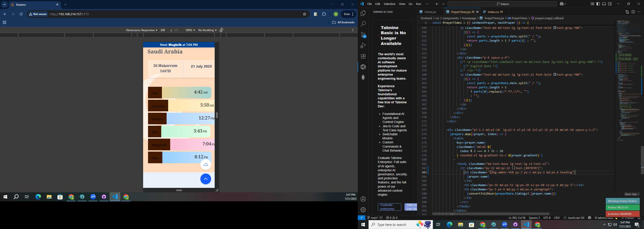Select the Tabnine AI activity bar icon
Viewport: 644px width, 229px height.
tap(363, 67)
